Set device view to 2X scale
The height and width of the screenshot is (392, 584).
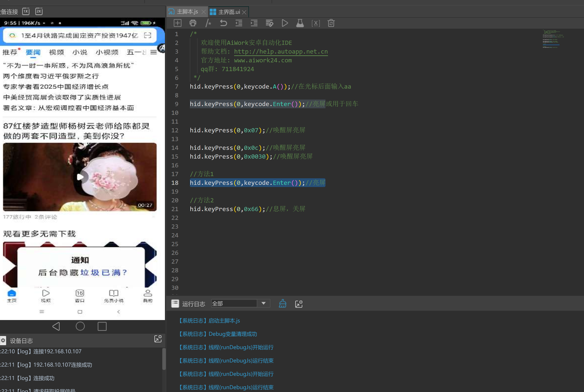pos(39,11)
